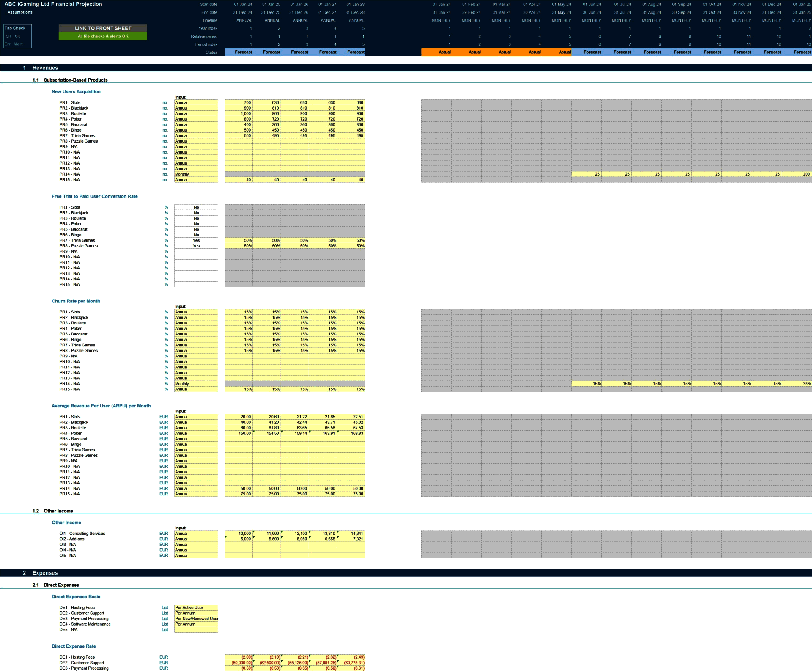The image size is (812, 671).
Task: Select the 150.00 ARPU cell for PR4 - Poker
Action: pos(239,433)
